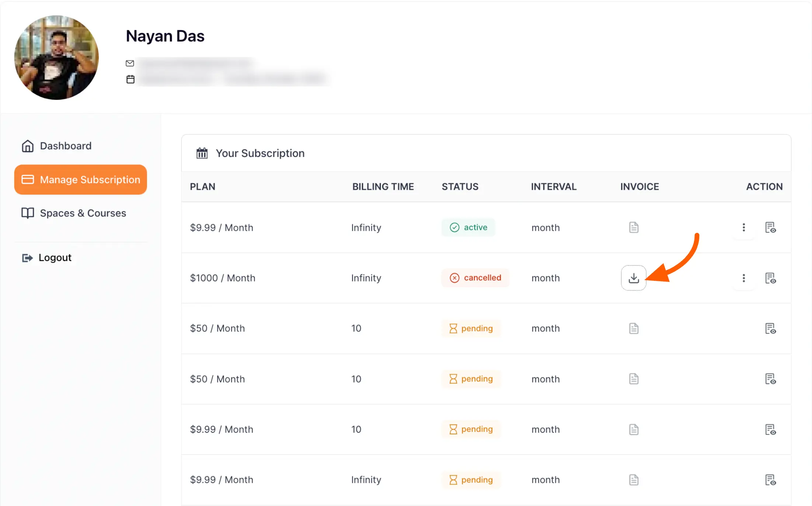
Task: Click the invoice document icon for the active plan
Action: pyautogui.click(x=634, y=227)
